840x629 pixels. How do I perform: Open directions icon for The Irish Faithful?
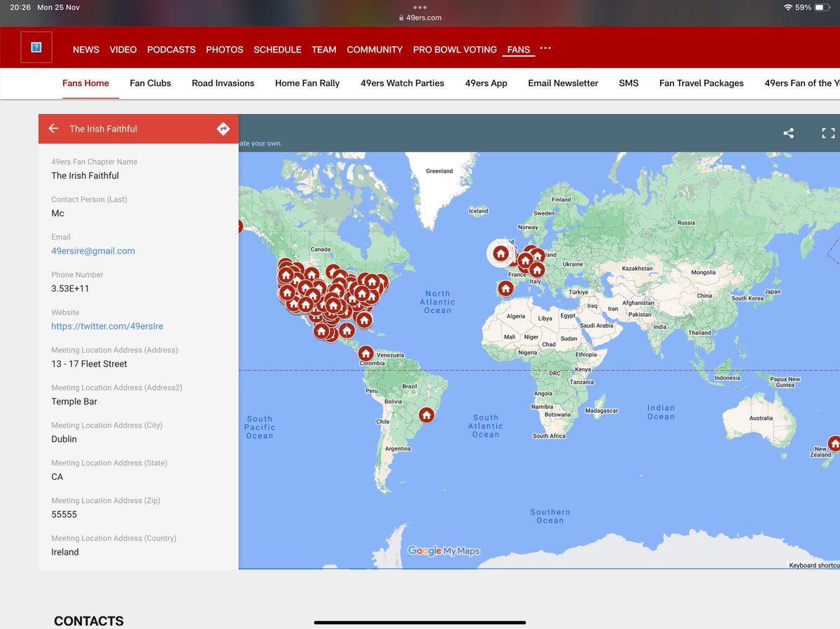(x=223, y=129)
